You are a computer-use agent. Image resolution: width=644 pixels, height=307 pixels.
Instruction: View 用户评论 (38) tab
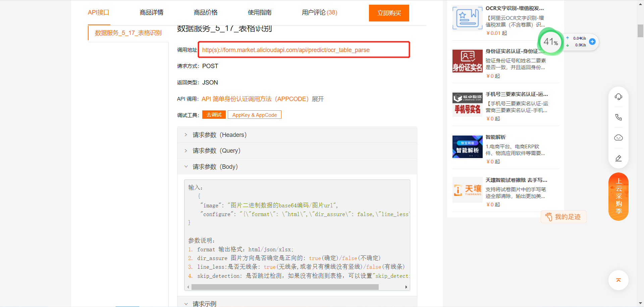[320, 12]
